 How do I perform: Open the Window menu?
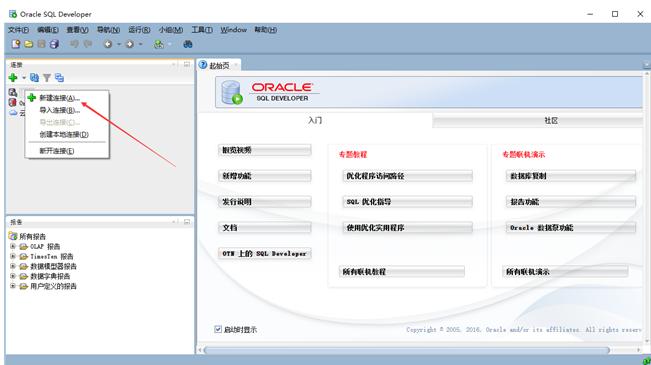[233, 30]
